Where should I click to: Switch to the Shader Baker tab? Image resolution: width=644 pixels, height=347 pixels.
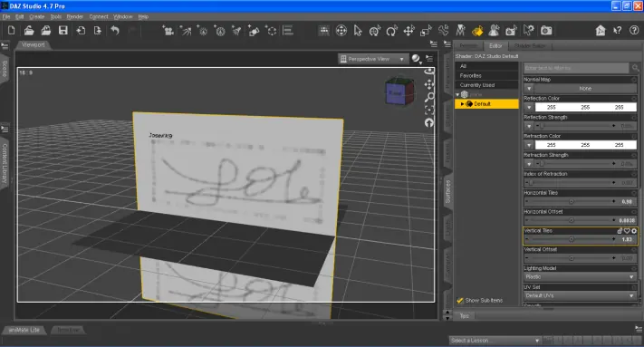coord(529,45)
